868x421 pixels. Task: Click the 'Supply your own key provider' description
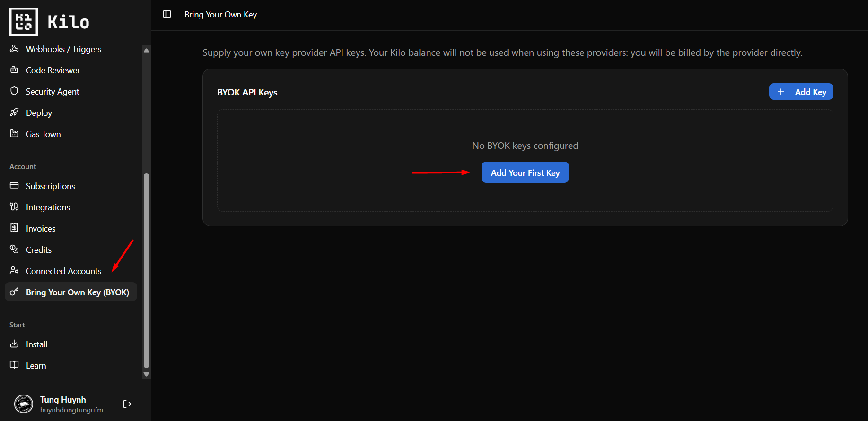[502, 52]
